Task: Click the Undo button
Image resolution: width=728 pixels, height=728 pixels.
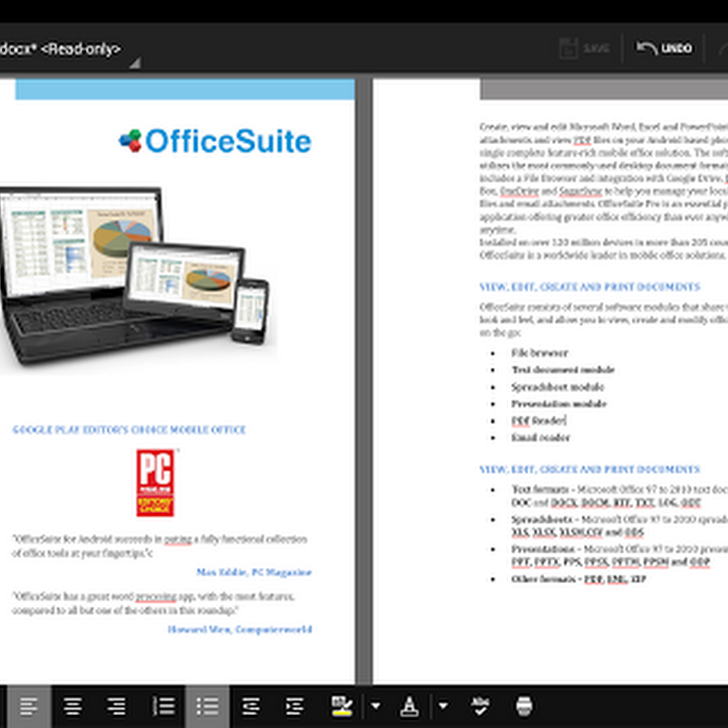Action: click(x=664, y=48)
